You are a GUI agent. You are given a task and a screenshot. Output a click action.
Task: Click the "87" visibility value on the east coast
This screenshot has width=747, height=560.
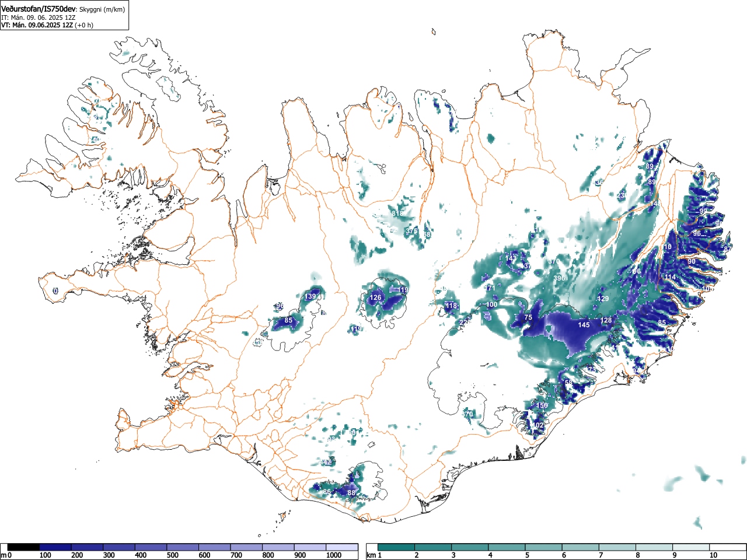point(727,249)
